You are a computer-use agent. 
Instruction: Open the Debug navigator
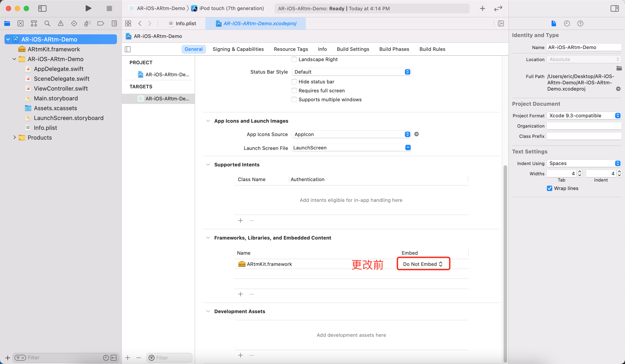(87, 24)
